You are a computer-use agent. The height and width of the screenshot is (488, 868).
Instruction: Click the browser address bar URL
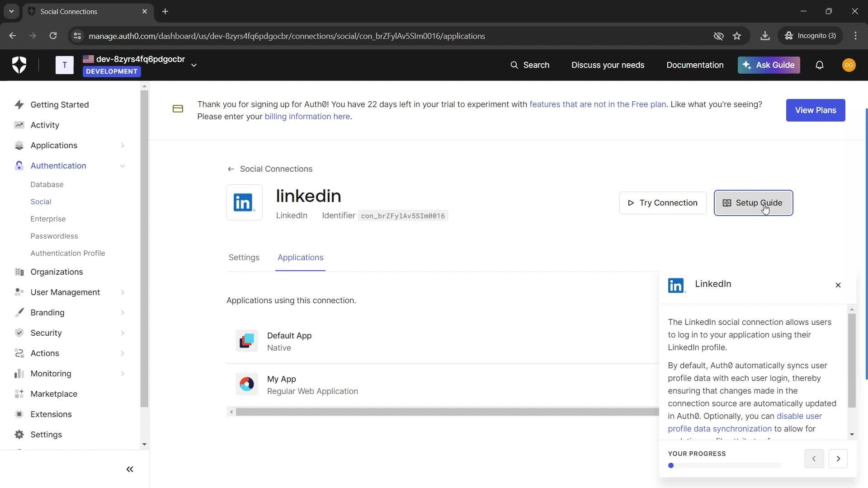coord(287,36)
